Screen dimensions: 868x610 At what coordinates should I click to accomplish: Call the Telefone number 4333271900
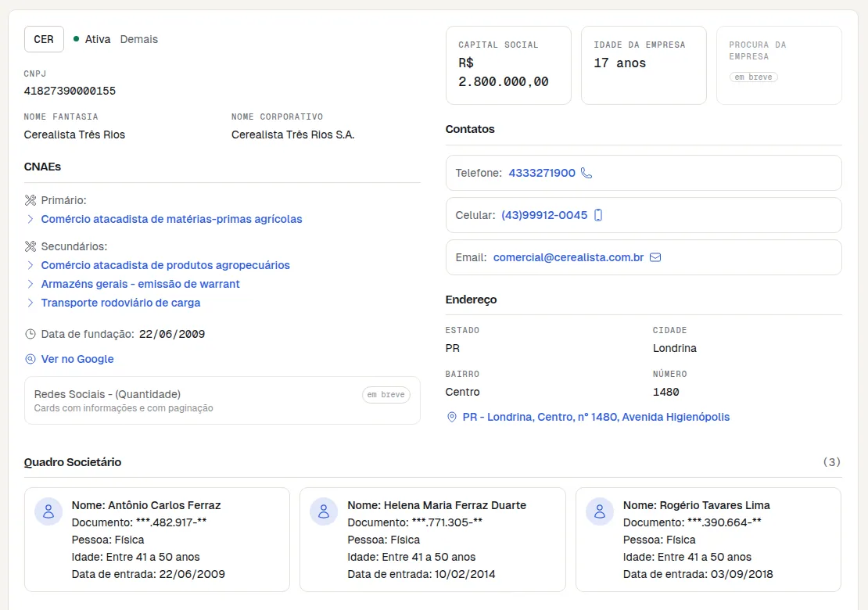[542, 174]
